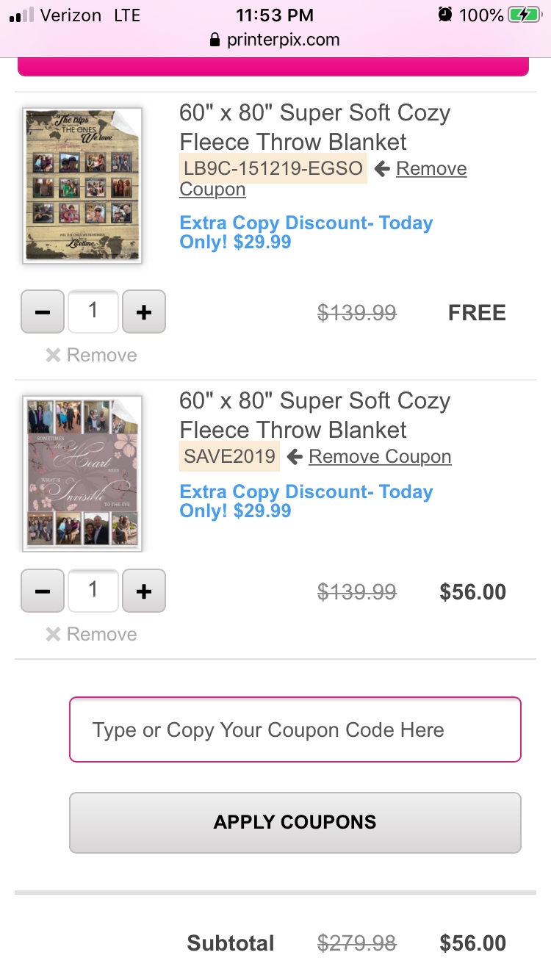Select the LB9C-151219-EGSO highlighted coupon code

point(273,168)
